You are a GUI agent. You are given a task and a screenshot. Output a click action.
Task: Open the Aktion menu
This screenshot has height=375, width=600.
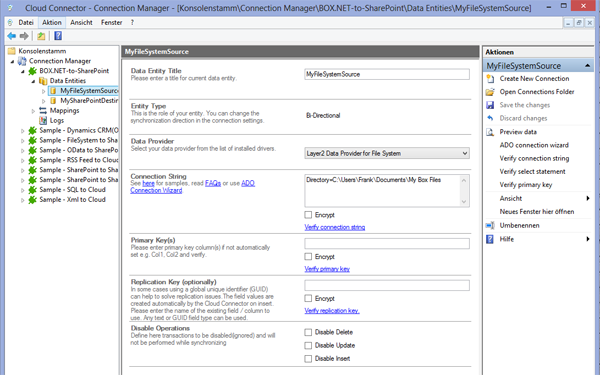tap(52, 23)
